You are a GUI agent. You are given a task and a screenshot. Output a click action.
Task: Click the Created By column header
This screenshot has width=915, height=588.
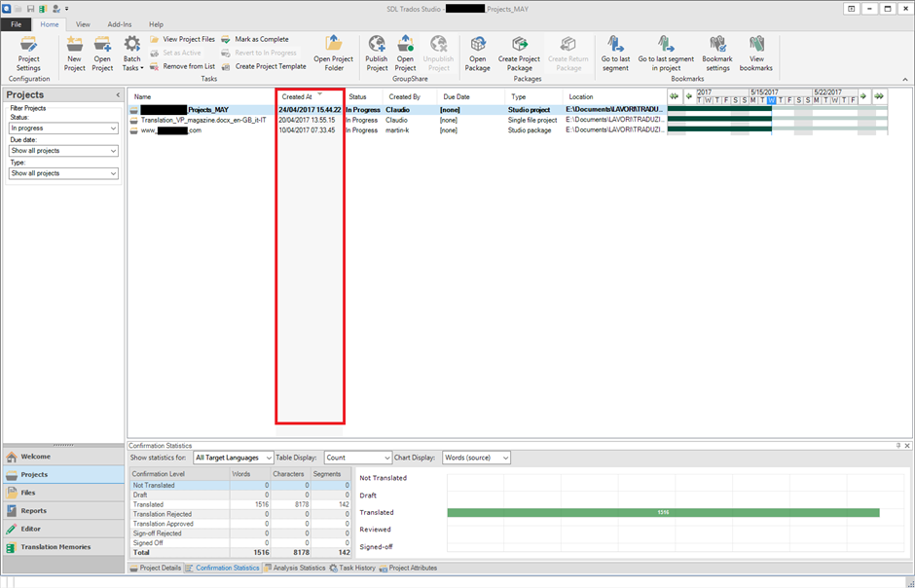(x=410, y=96)
